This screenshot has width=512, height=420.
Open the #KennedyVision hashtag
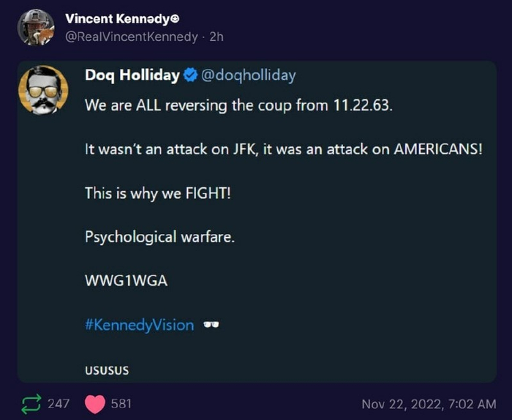coord(139,325)
